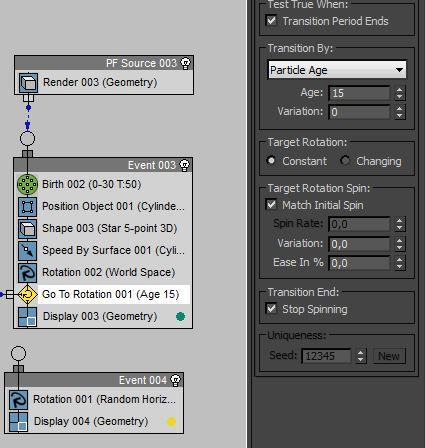Click the Render 003 geometry icon

[28, 83]
